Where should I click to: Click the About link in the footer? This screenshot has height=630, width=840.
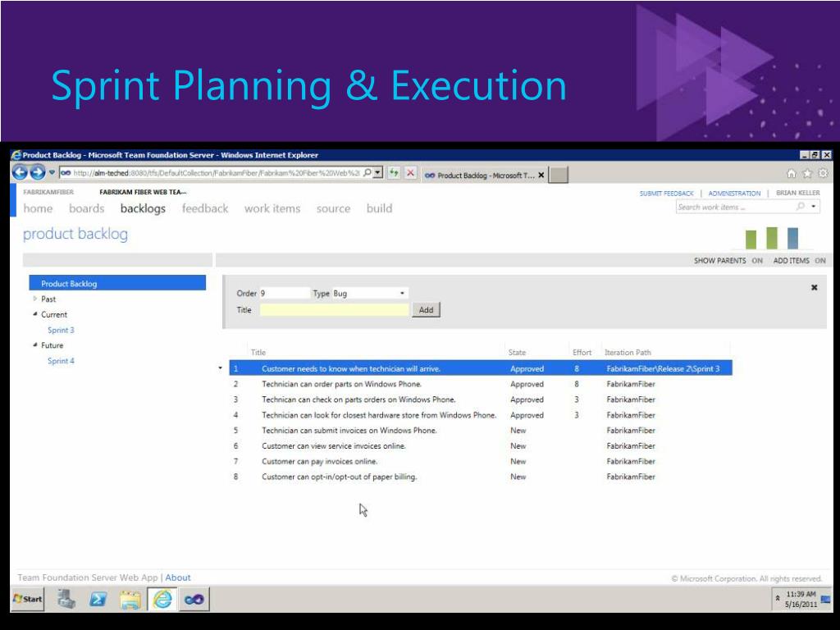(x=178, y=577)
